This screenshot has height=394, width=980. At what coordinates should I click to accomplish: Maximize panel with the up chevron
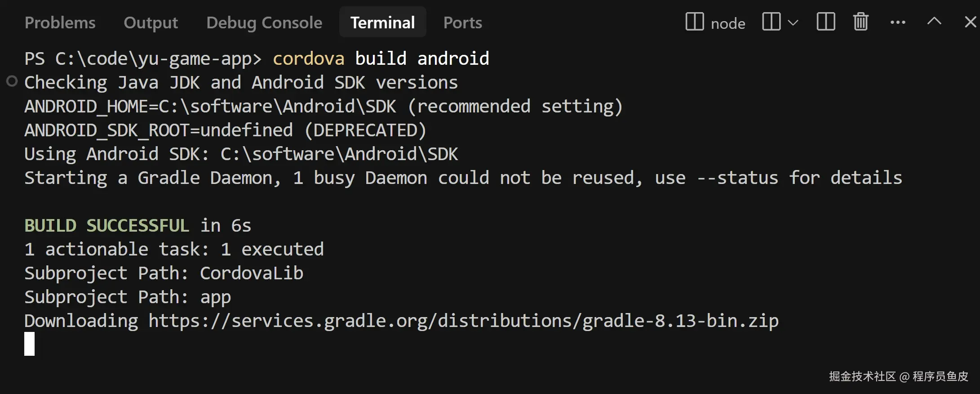point(934,22)
